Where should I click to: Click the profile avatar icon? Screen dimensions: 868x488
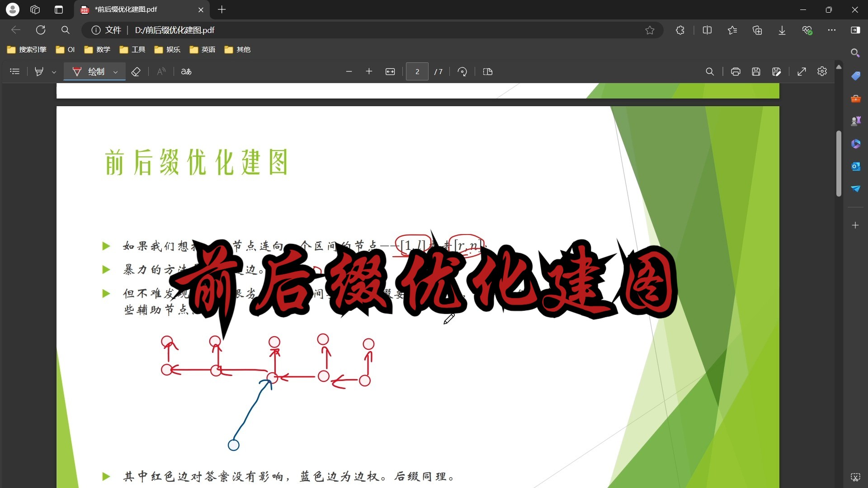(13, 9)
